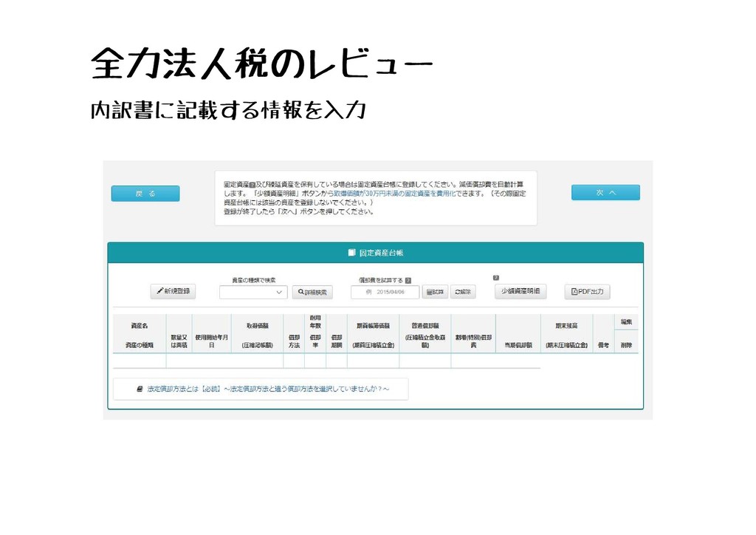Click the help icon after 固定資産 in instructions
Viewport: 756px width, 535px height.
click(252, 185)
